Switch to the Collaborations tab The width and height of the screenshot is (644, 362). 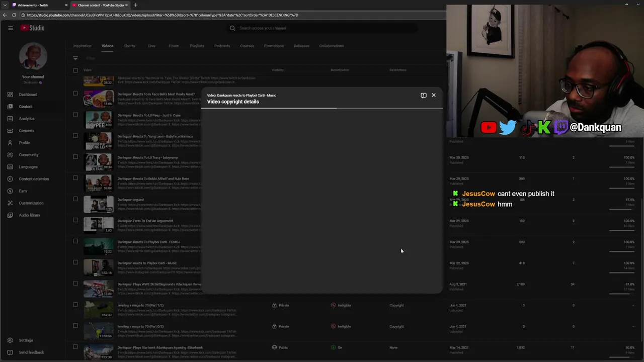331,46
